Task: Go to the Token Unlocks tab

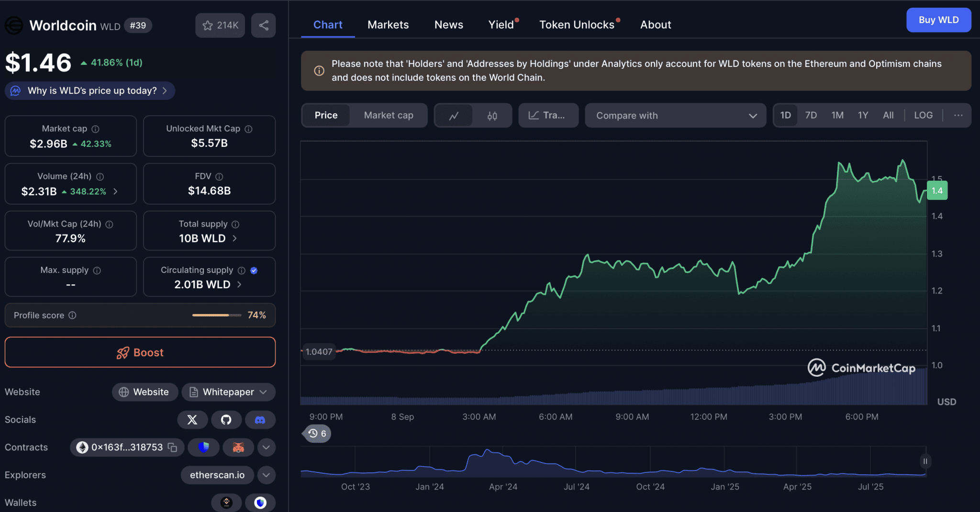Action: tap(577, 25)
